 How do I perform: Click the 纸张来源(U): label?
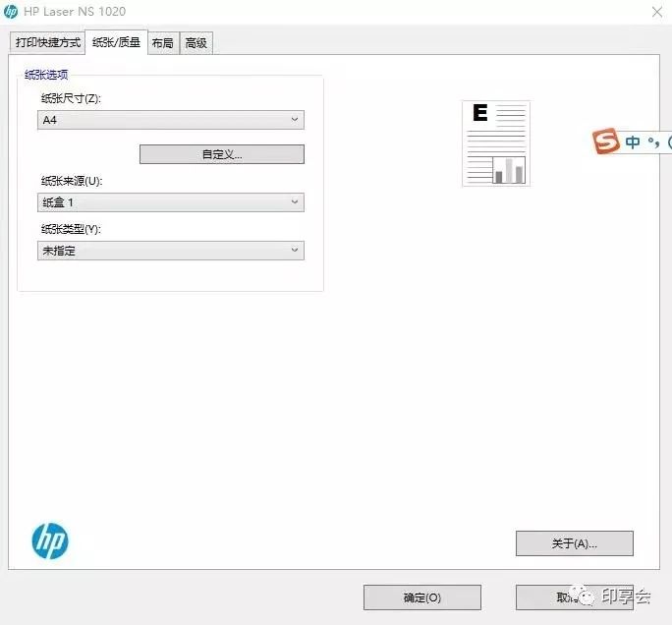72,181
